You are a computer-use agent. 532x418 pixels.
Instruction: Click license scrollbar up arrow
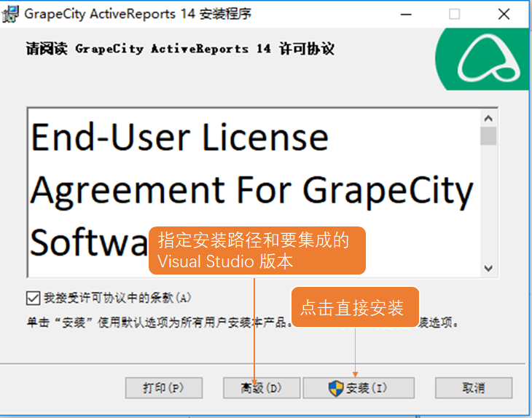coord(488,118)
